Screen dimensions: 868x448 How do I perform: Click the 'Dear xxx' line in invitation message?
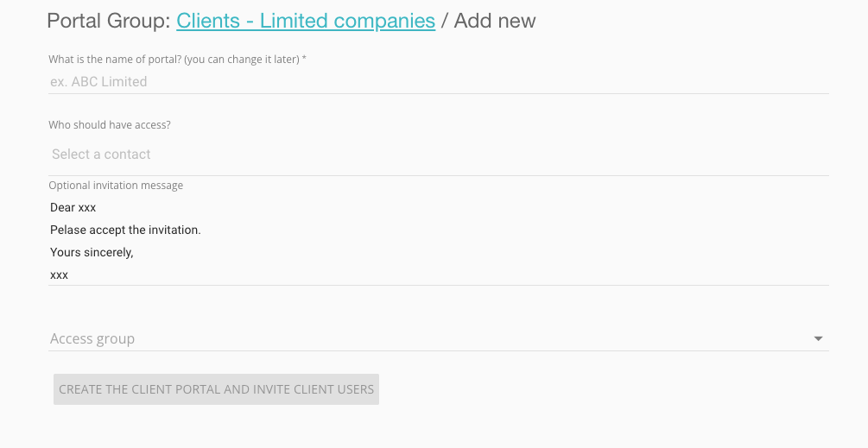click(73, 207)
